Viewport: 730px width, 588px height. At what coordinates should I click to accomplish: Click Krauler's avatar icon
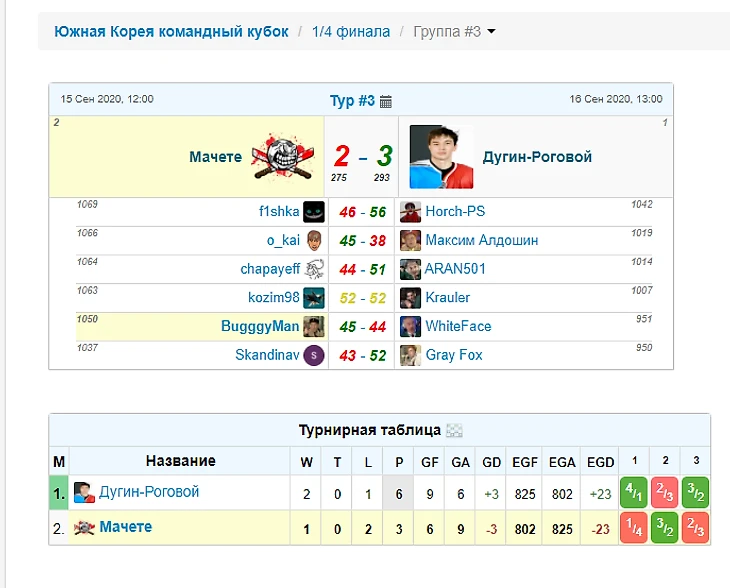410,298
